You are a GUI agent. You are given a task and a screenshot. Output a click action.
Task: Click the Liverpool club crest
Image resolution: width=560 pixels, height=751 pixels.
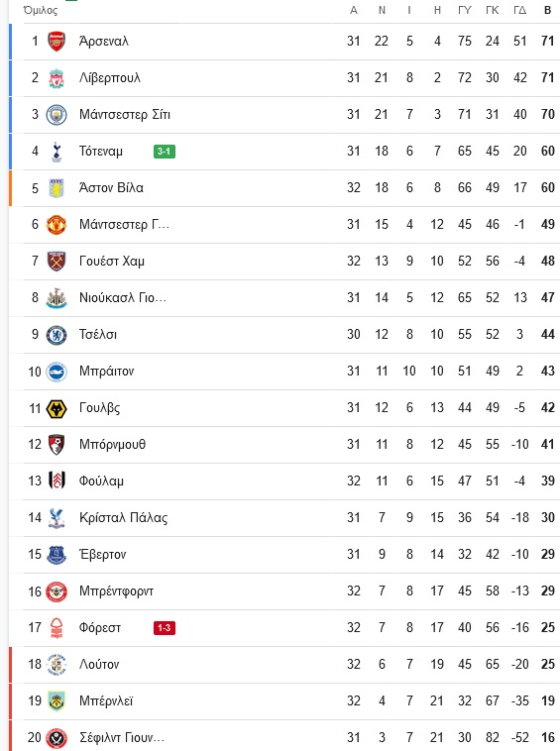pos(56,78)
